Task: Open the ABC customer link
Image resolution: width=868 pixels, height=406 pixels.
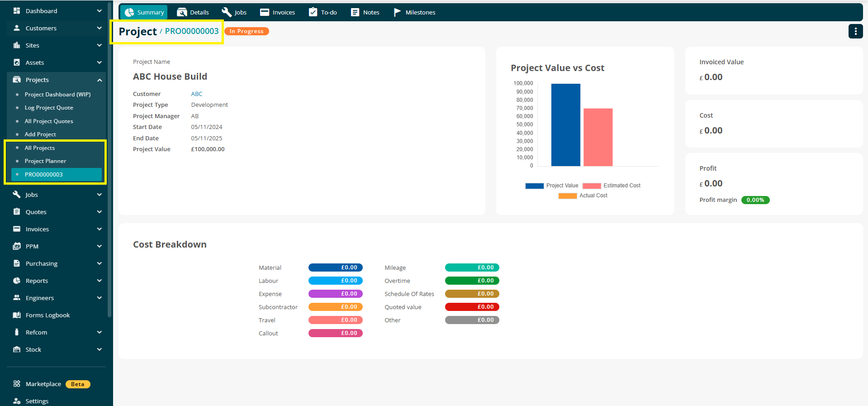Action: pos(197,94)
